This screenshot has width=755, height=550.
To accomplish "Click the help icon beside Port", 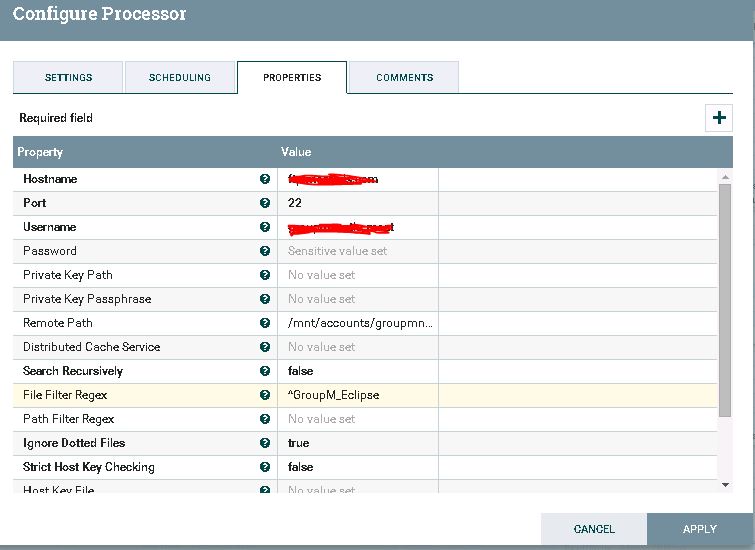I will (265, 203).
